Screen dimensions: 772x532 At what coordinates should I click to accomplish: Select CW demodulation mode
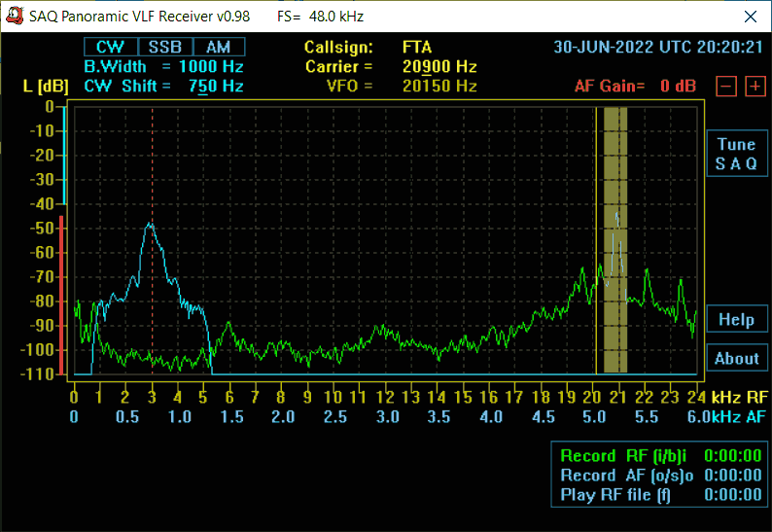pyautogui.click(x=110, y=47)
